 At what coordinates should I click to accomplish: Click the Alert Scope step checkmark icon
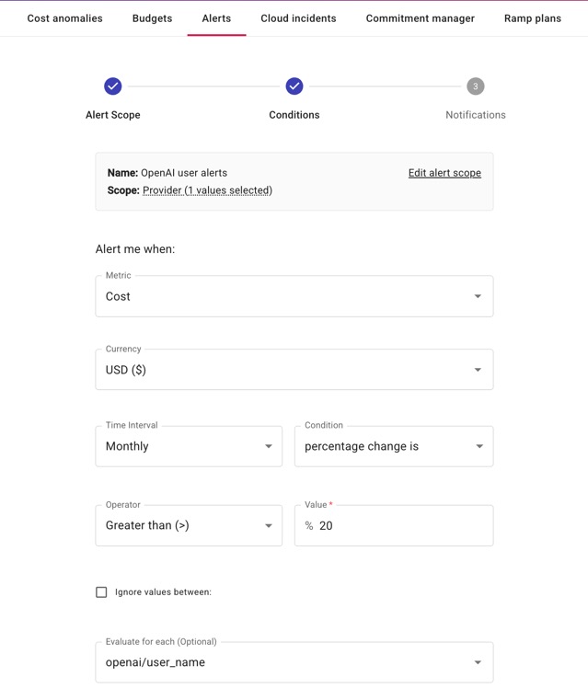point(112,86)
